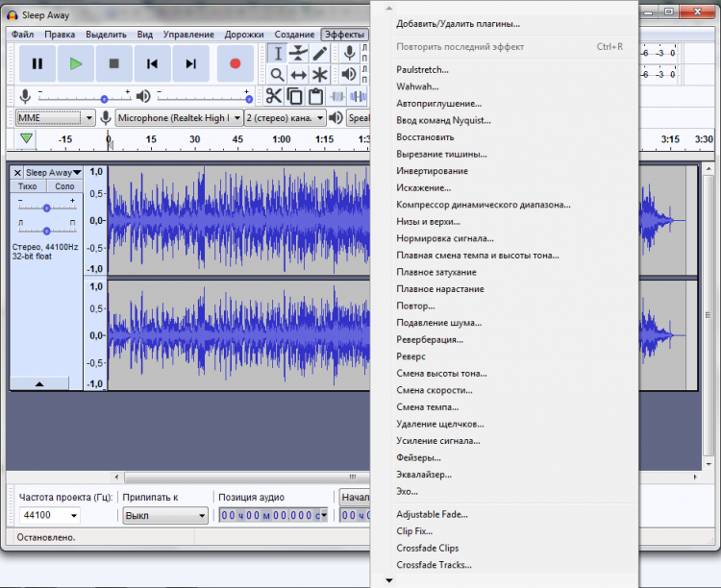Choose Подавление шума in effects menu
This screenshot has height=588, width=721.
click(438, 323)
